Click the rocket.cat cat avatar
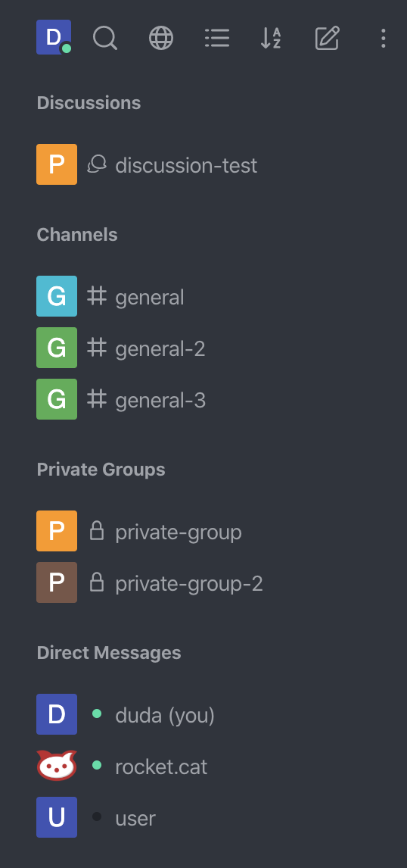 tap(57, 766)
